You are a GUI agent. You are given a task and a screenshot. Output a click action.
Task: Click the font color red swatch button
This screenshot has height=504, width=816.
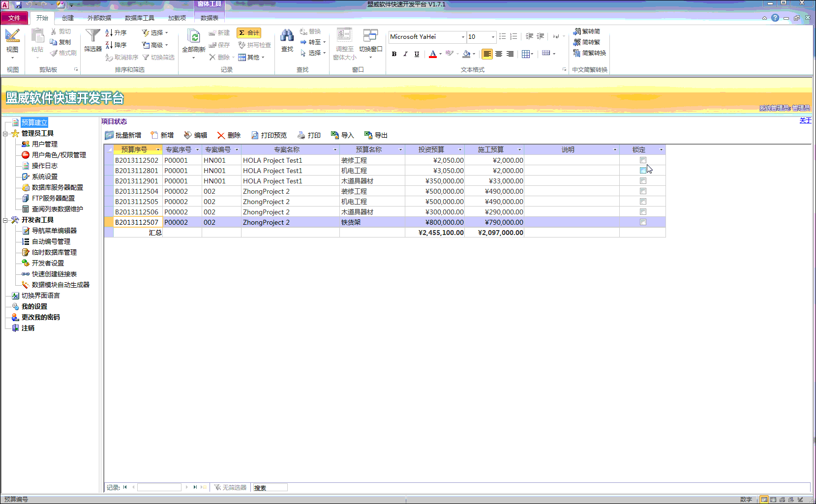[433, 54]
